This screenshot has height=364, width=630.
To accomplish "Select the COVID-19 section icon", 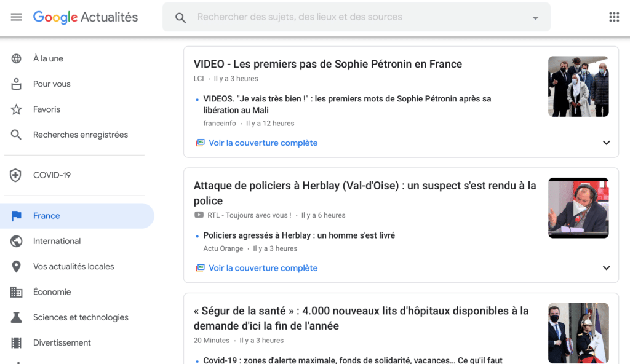I will (16, 175).
